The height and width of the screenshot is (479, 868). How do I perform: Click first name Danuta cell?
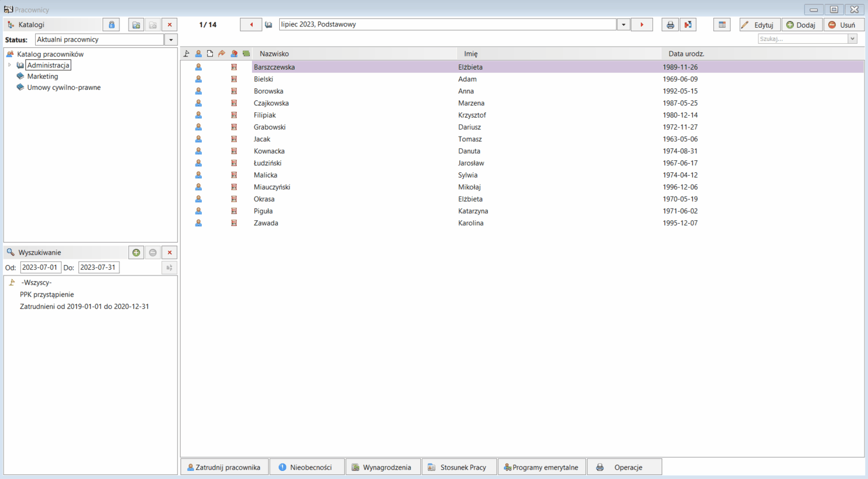pos(469,151)
